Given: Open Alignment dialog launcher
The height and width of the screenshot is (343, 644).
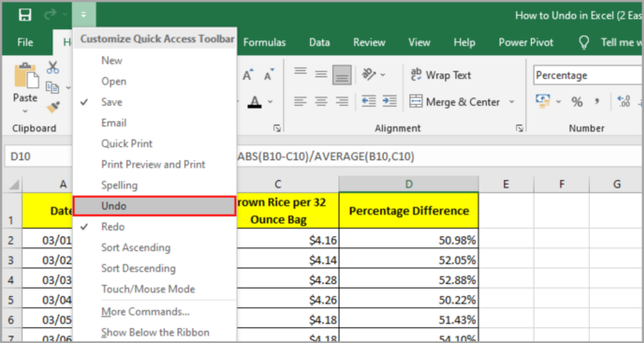Looking at the screenshot, I should (520, 129).
